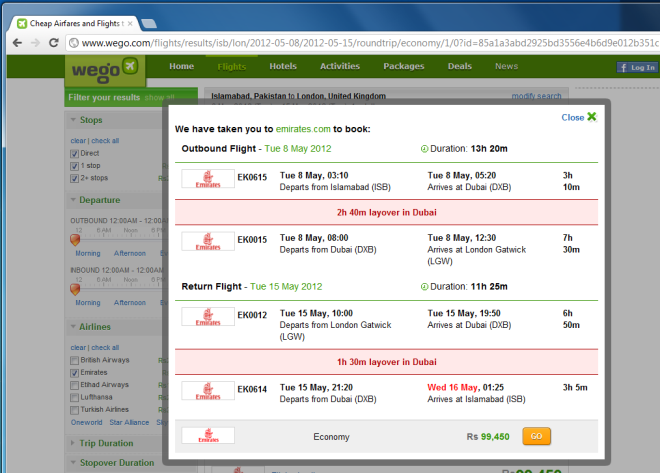Click the outbound time slider handle

point(75,240)
